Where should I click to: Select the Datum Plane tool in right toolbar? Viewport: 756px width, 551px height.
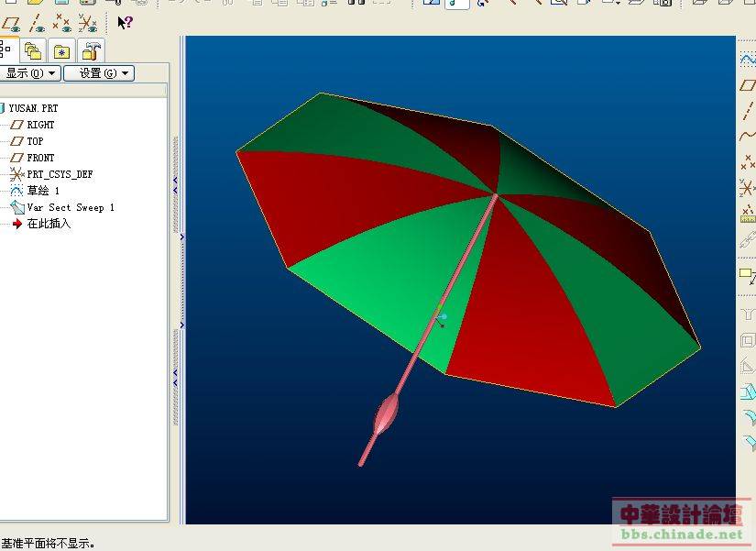[x=747, y=85]
